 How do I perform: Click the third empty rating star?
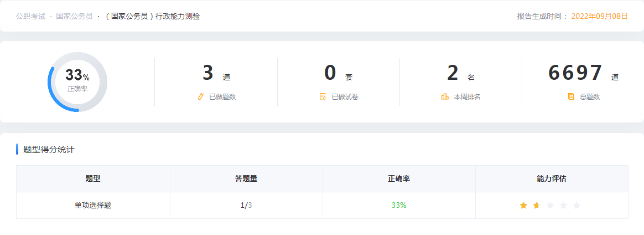point(550,206)
